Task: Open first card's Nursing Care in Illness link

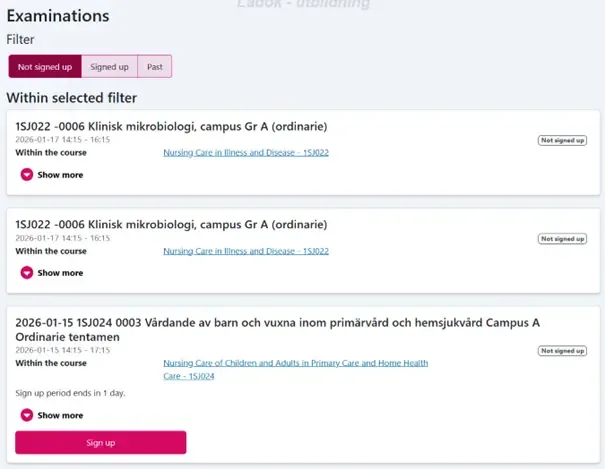Action: tap(246, 153)
